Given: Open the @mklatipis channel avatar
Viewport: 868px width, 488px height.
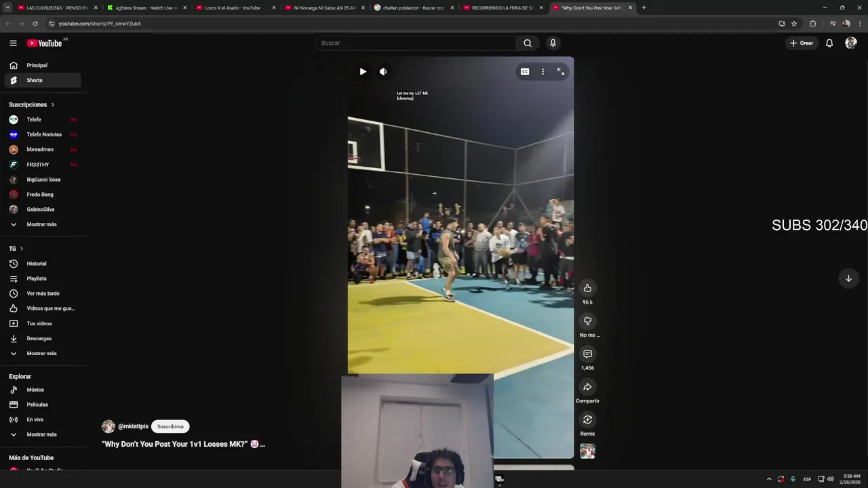Looking at the screenshot, I should pos(108,426).
